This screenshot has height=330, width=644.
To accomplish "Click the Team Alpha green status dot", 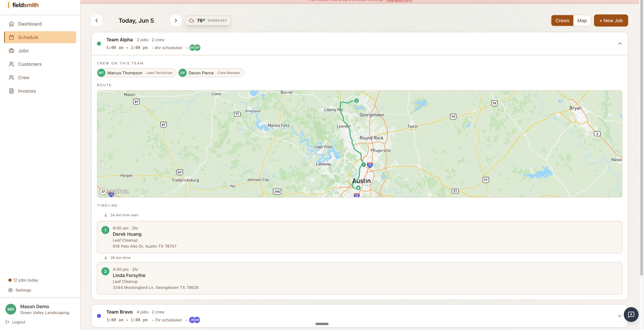I will click(x=99, y=44).
